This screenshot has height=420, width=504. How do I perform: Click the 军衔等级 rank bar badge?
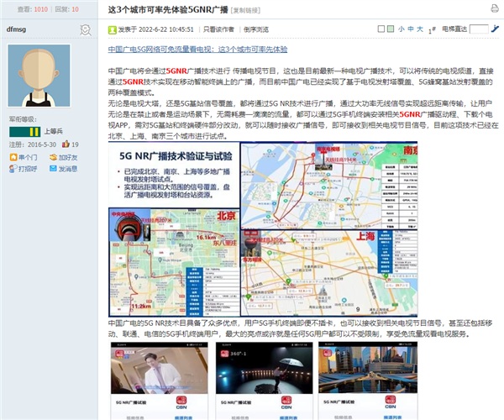(24, 132)
